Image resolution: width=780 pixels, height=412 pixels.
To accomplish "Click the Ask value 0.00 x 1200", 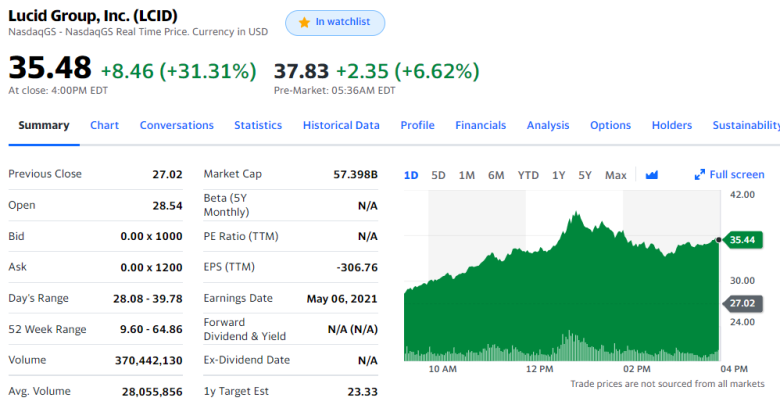I will tap(151, 267).
